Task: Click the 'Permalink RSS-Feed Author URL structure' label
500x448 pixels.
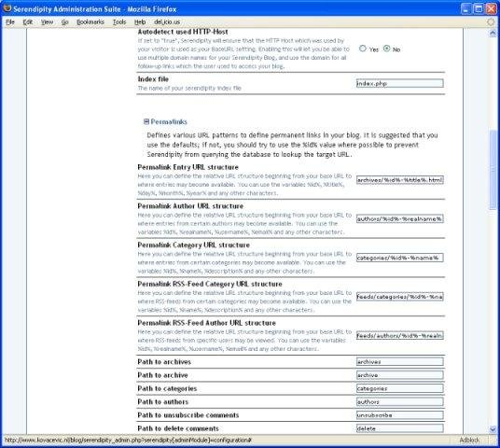Action: pos(207,323)
